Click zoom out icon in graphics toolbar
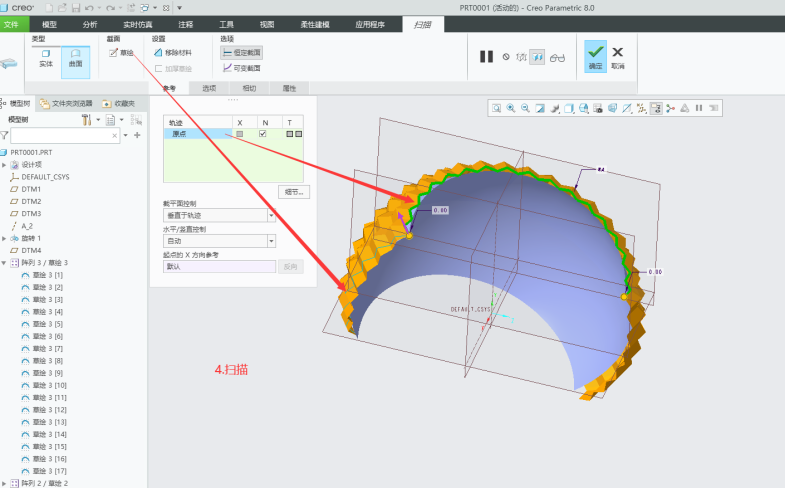Screen dimensions: 785x488 pyautogui.click(x=525, y=108)
